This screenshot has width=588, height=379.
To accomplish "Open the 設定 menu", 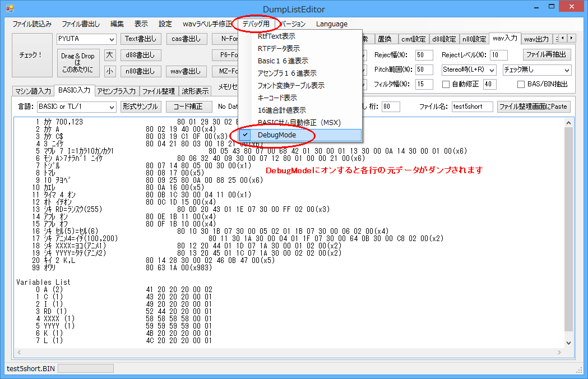I will coord(165,24).
